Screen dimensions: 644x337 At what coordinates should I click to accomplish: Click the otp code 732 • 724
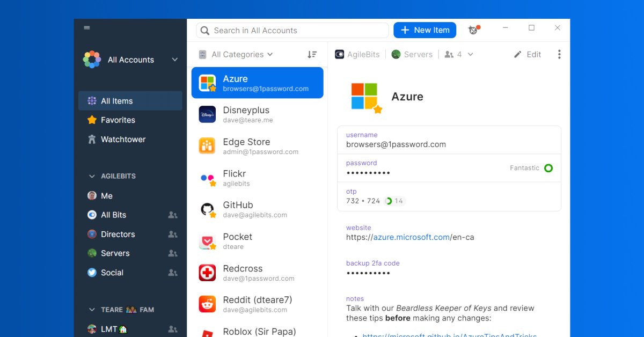pyautogui.click(x=363, y=201)
